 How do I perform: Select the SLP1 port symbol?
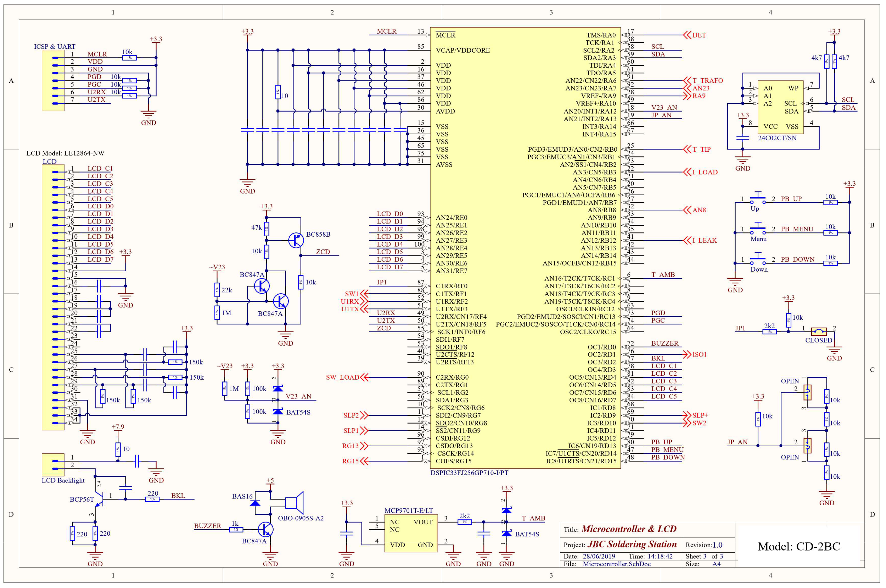[x=356, y=431]
